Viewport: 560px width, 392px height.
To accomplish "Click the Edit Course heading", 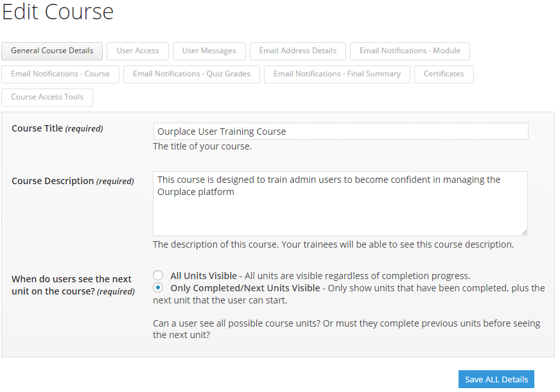I will [58, 12].
